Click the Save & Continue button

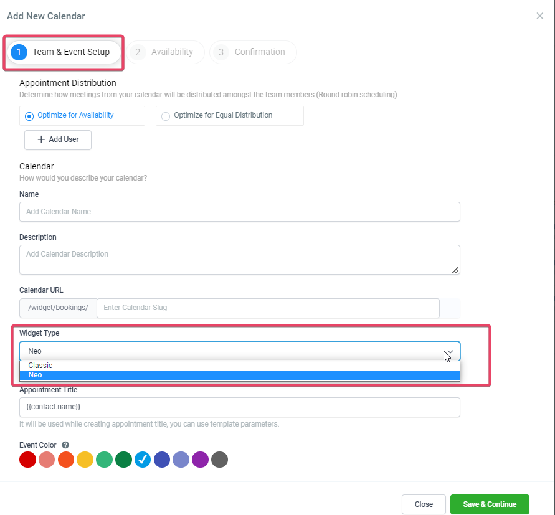pyautogui.click(x=489, y=504)
